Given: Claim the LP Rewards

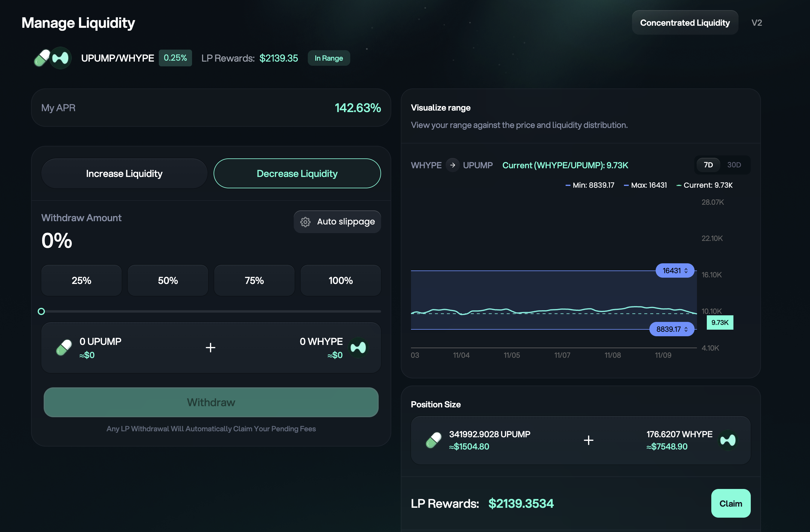Looking at the screenshot, I should point(730,503).
